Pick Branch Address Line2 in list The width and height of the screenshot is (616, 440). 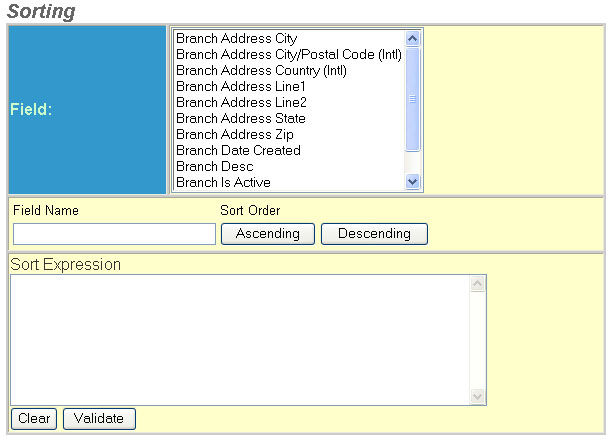241,103
